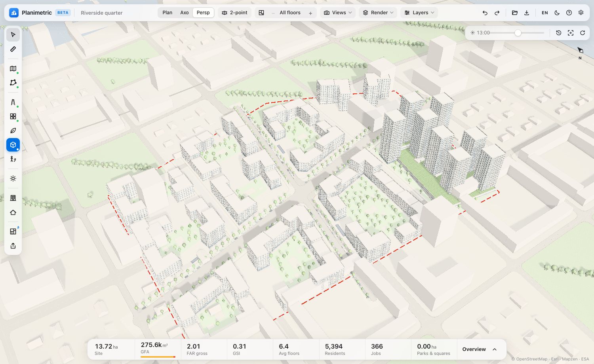Toggle dark mode moon icon
This screenshot has width=594, height=364.
tap(557, 13)
